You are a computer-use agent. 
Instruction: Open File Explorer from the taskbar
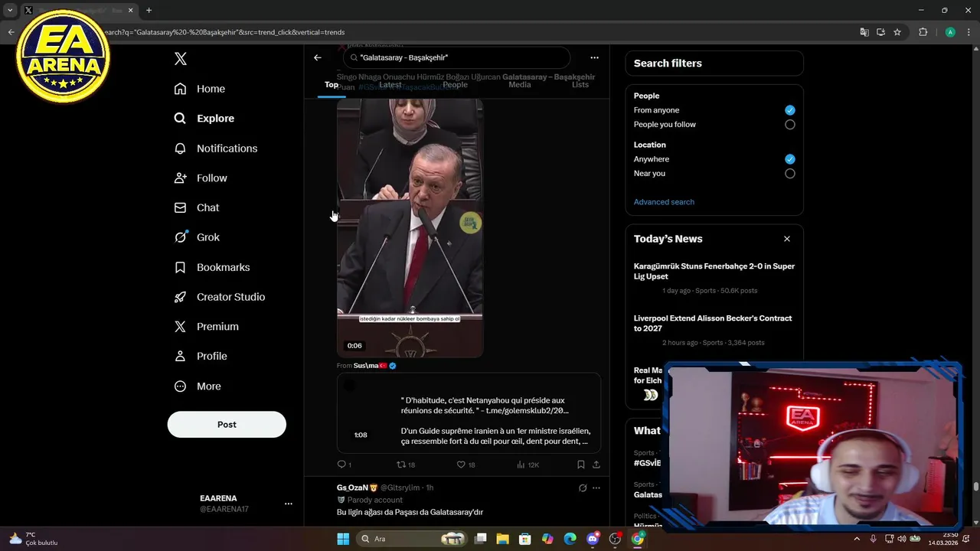(x=503, y=539)
